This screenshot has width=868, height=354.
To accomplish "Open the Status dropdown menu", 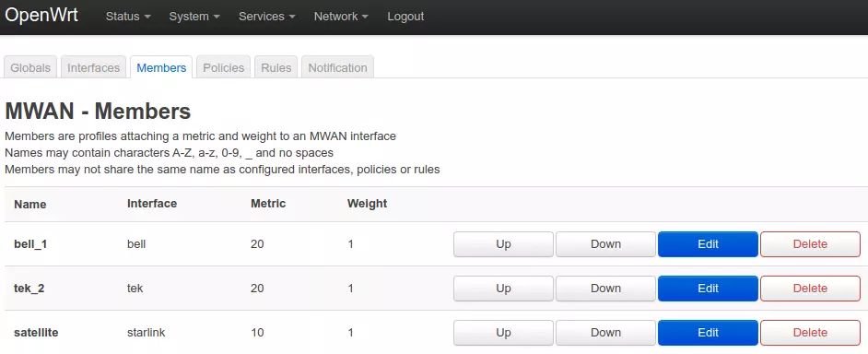I will pos(128,17).
